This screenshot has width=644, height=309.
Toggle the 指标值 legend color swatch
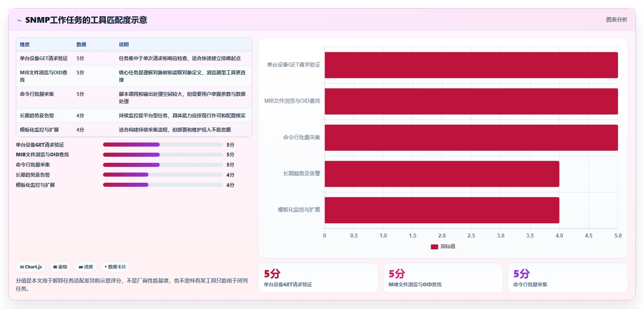434,246
